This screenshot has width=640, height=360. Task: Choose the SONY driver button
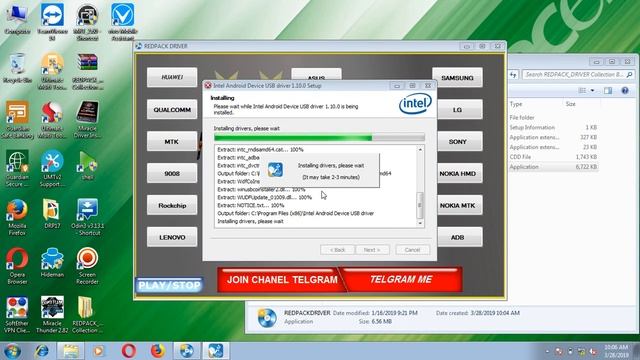(459, 141)
